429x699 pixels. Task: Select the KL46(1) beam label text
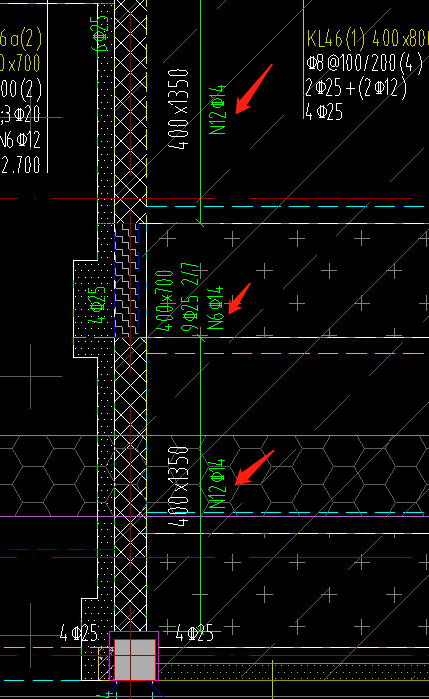pos(336,39)
